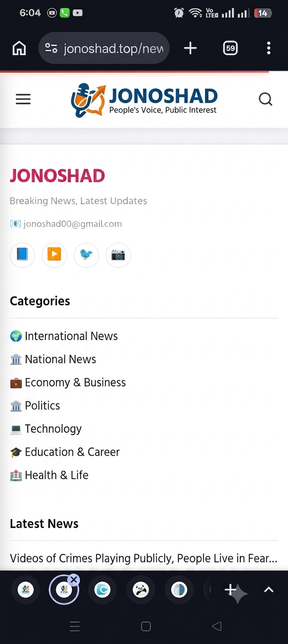
Task: Open the browser three-dot menu
Action: (x=269, y=48)
